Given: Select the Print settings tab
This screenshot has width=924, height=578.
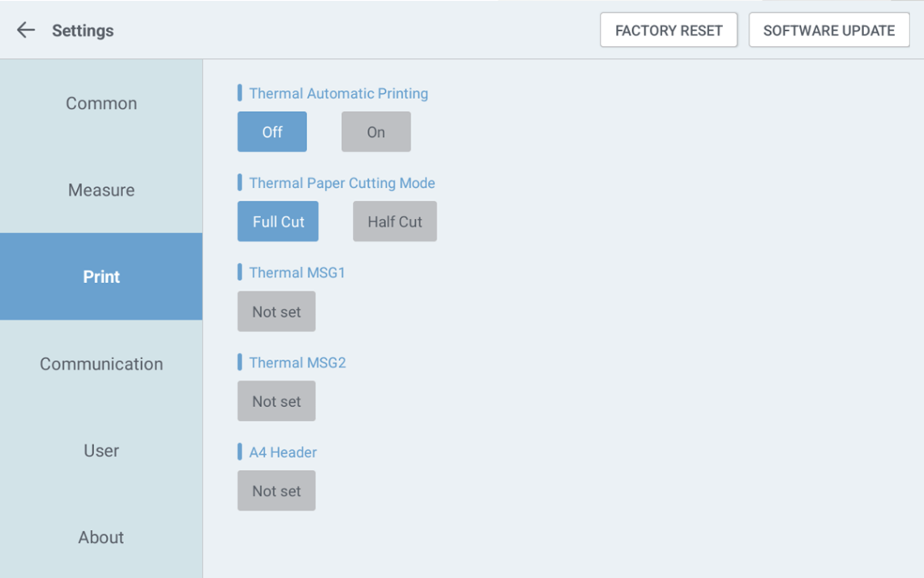Looking at the screenshot, I should pos(101,276).
